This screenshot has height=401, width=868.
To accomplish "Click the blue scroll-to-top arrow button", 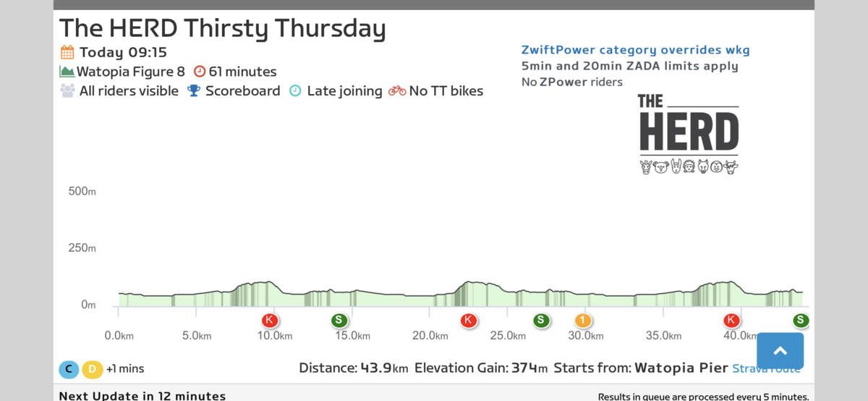I will coord(780,351).
